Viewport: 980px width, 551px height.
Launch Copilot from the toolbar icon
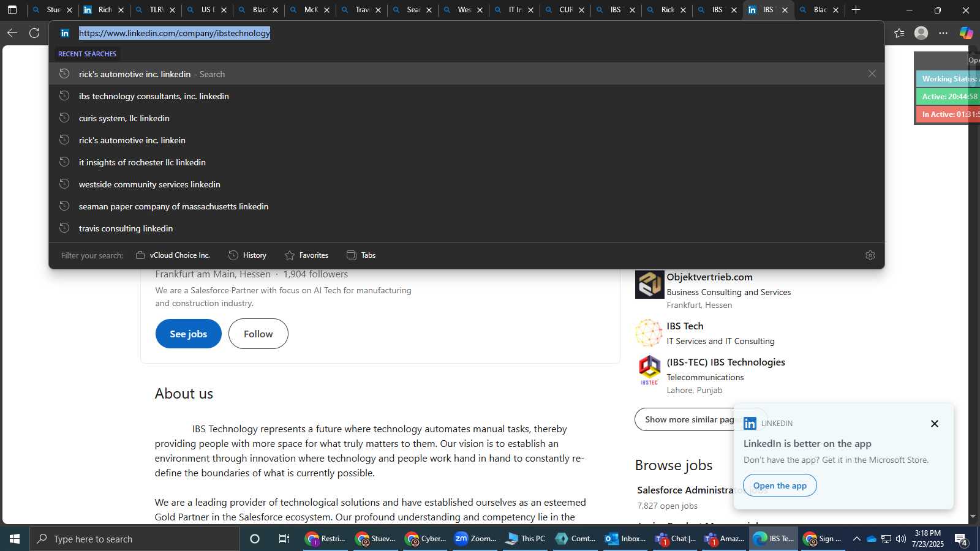(966, 33)
